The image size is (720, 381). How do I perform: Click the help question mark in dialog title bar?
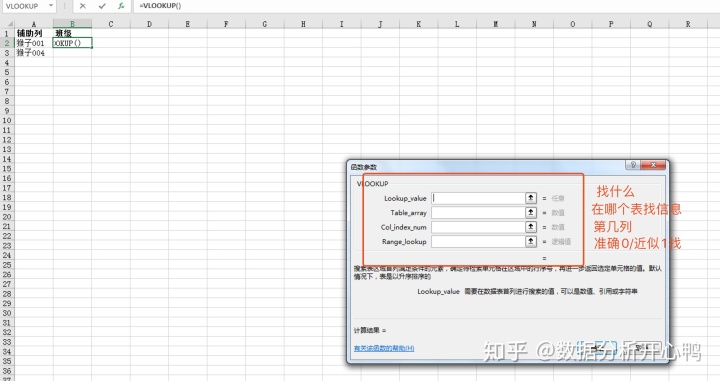pos(633,165)
